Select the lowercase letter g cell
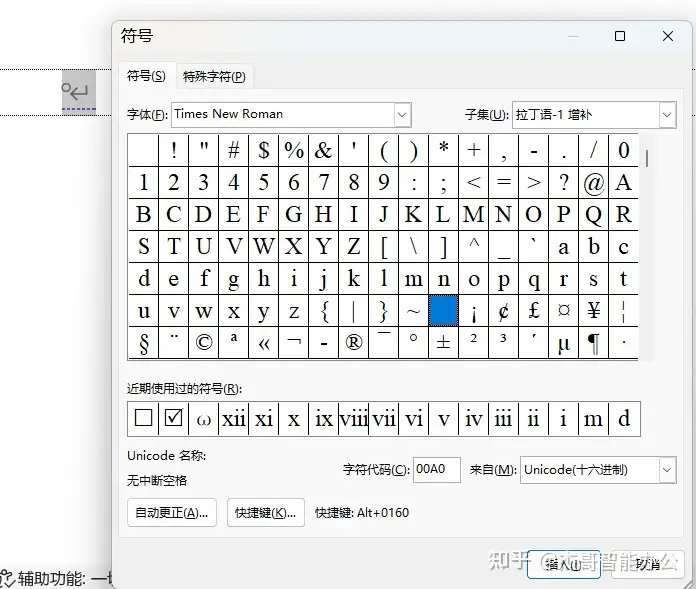This screenshot has height=589, width=696. [x=233, y=278]
